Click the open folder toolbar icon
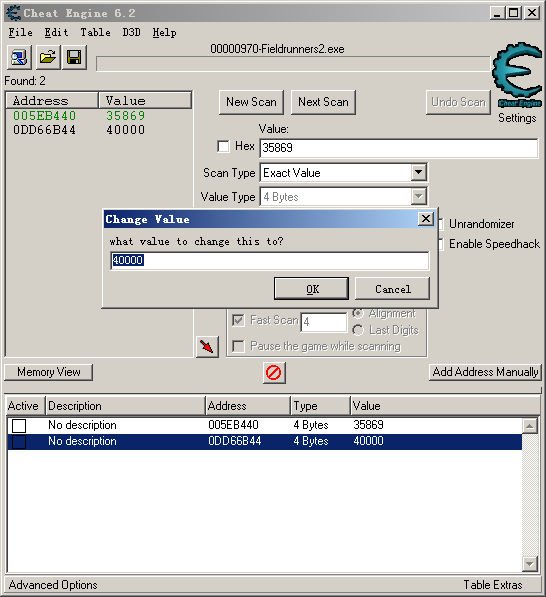 48,57
